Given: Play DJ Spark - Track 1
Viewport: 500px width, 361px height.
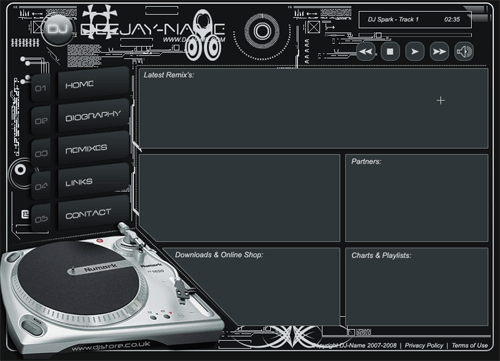Looking at the screenshot, I should pyautogui.click(x=415, y=52).
